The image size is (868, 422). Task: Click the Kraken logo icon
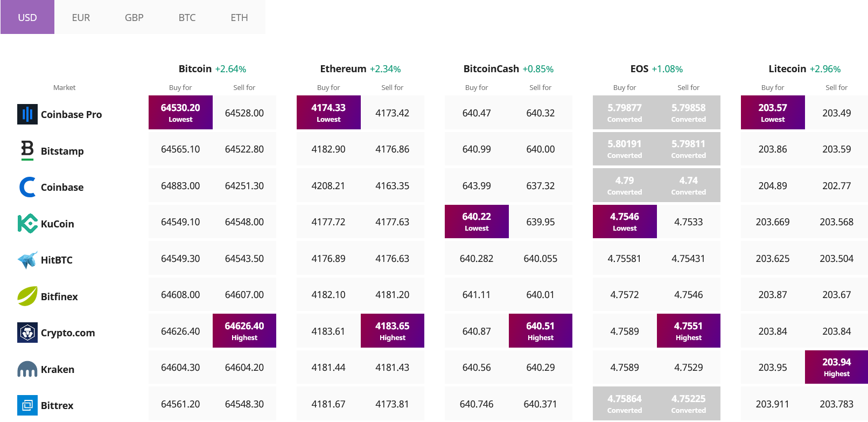pyautogui.click(x=27, y=369)
